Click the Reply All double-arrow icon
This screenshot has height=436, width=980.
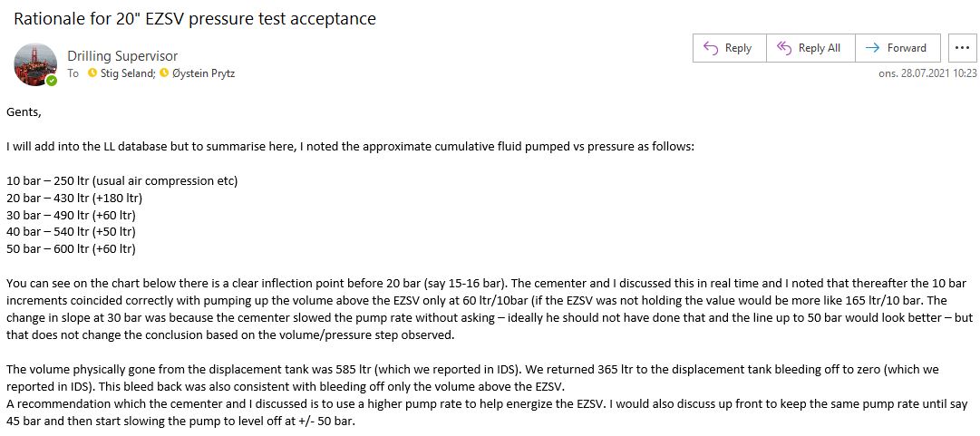pos(783,48)
